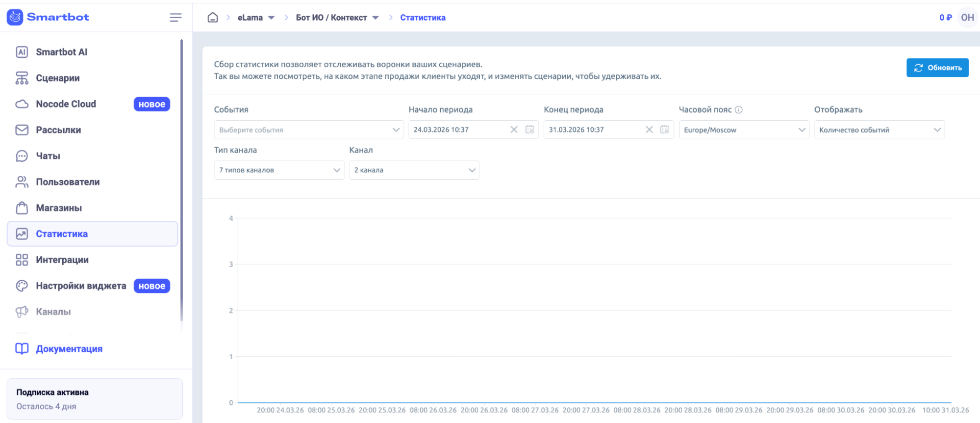This screenshot has width=980, height=423.
Task: Click the Статистика chart icon
Action: [x=22, y=234]
